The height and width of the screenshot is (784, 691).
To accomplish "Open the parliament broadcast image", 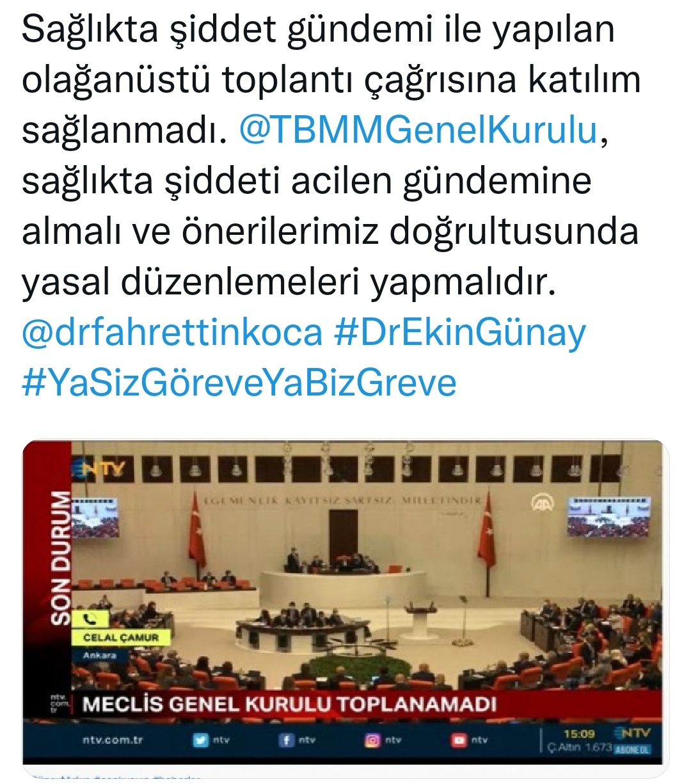I will [346, 602].
